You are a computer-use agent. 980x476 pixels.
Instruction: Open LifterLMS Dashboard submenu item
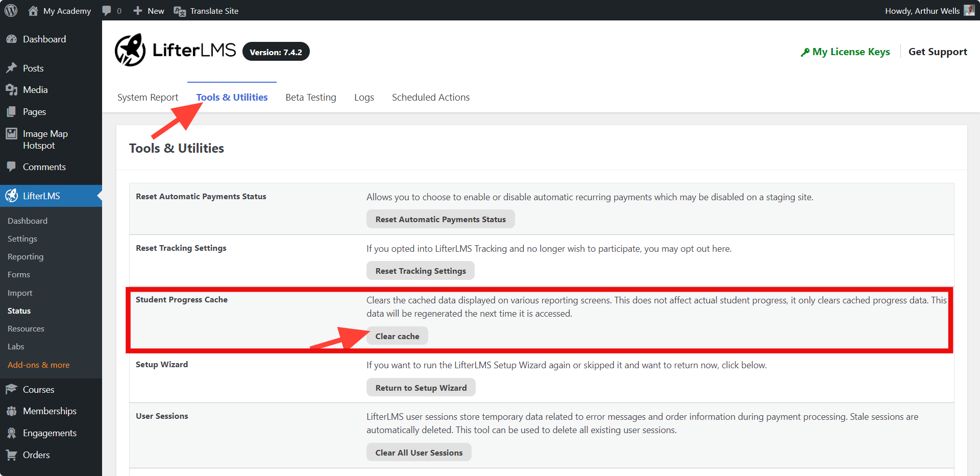28,221
